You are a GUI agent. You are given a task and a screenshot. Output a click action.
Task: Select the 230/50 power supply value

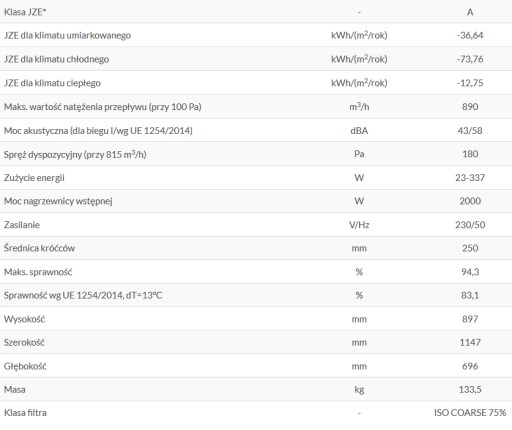click(470, 225)
